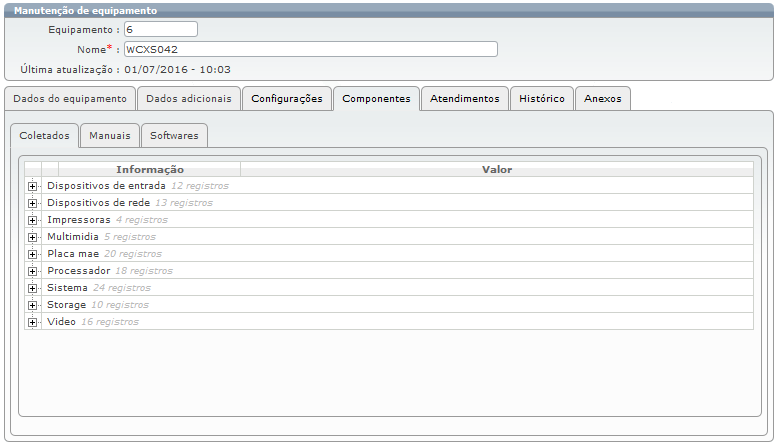Switch to the Manuais subtab
This screenshot has height=444, width=778.
coord(110,135)
